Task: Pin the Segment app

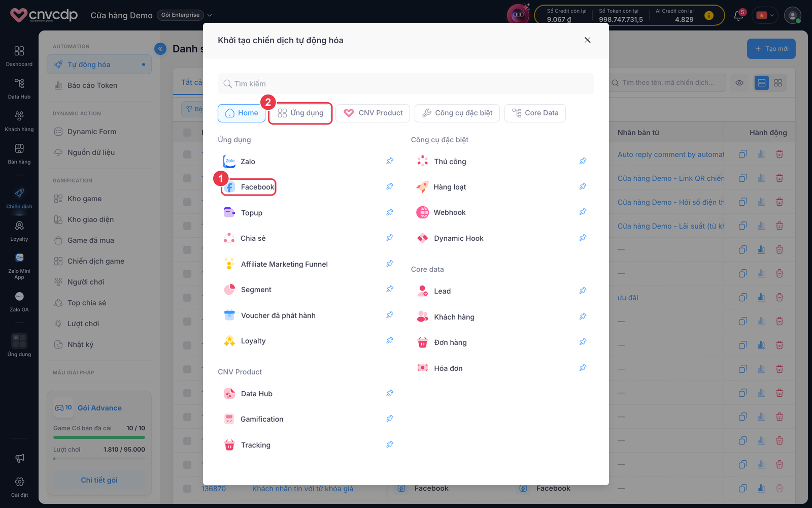Action: pyautogui.click(x=390, y=289)
